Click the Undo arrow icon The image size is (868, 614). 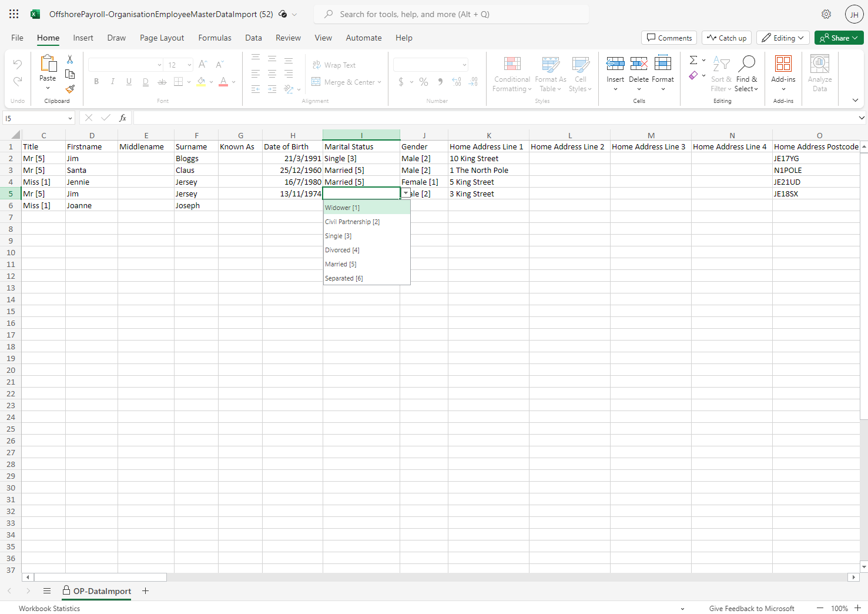(18, 64)
